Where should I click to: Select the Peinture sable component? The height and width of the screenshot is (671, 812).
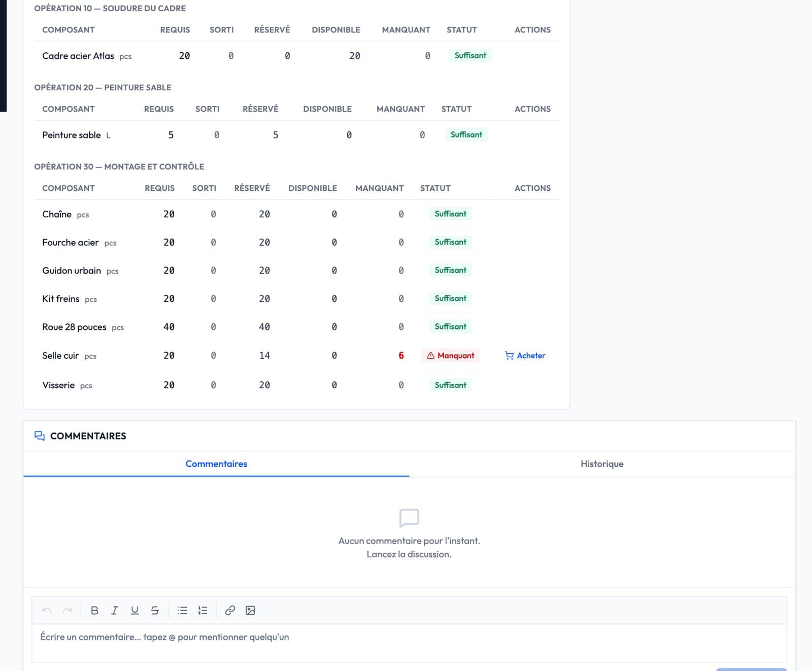coord(72,135)
